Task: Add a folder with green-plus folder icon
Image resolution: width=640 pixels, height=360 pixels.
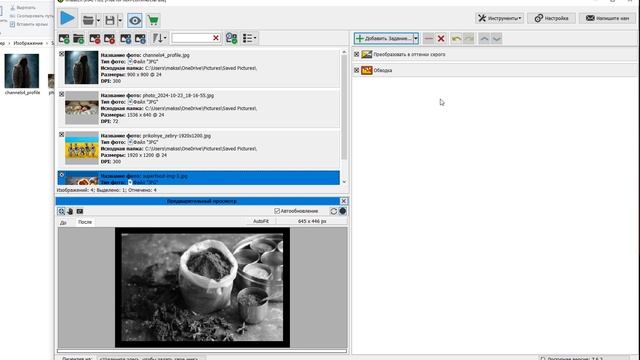Action: pos(78,38)
